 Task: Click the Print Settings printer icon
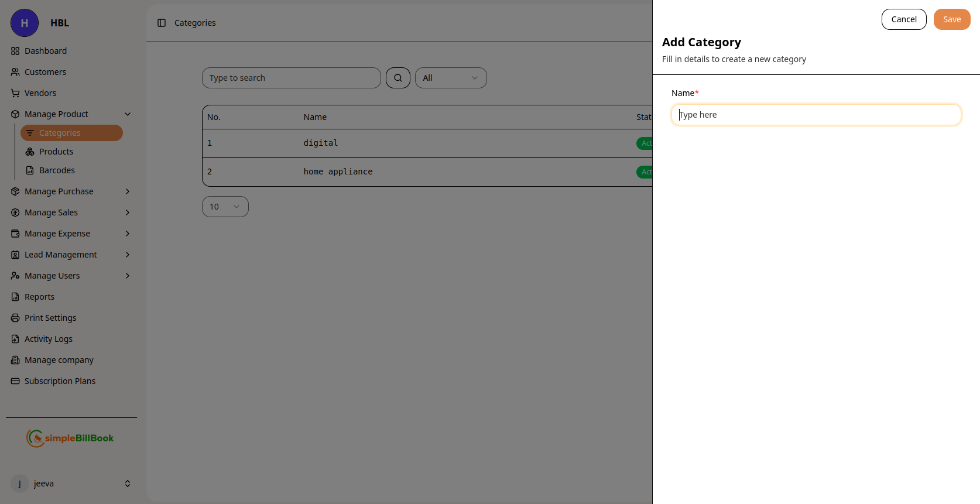coord(15,318)
